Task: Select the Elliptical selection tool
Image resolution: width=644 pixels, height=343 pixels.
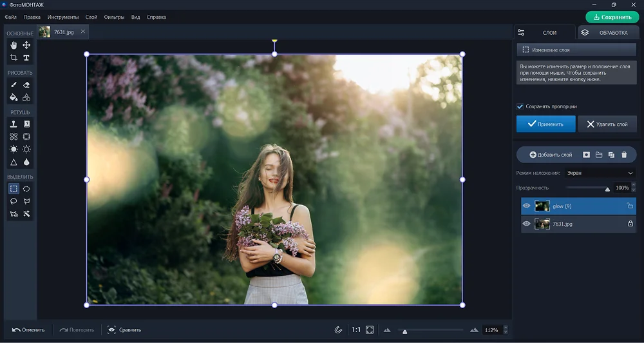Action: (x=26, y=189)
